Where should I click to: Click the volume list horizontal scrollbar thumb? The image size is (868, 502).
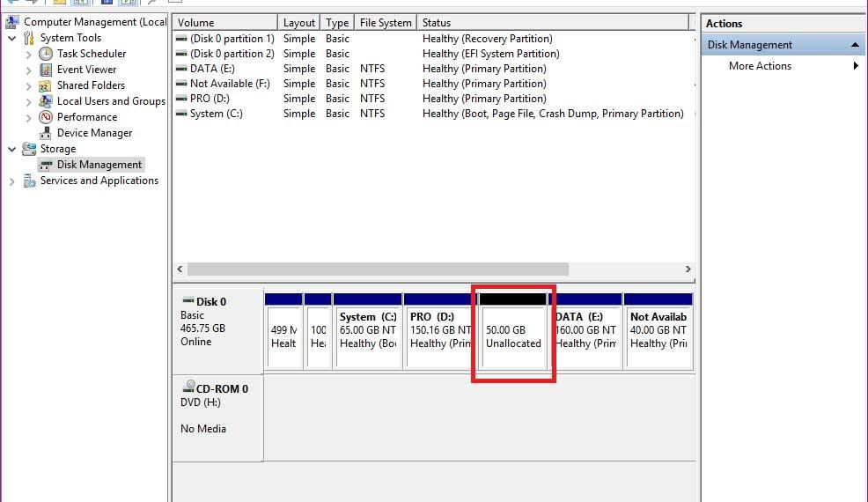(x=378, y=269)
